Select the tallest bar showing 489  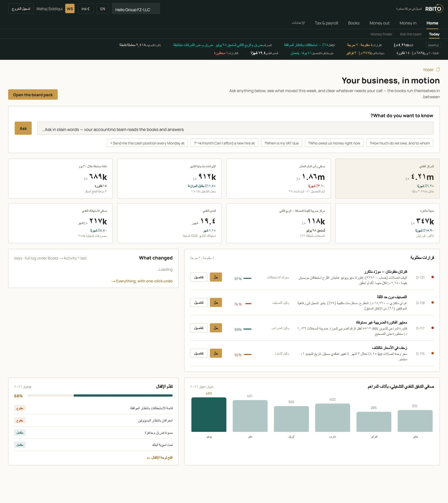click(x=209, y=414)
